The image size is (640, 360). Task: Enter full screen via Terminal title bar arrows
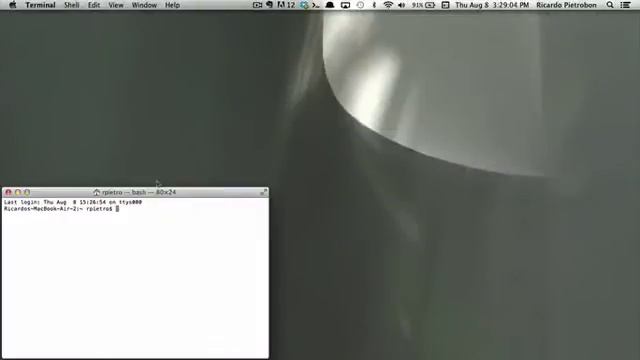[264, 192]
